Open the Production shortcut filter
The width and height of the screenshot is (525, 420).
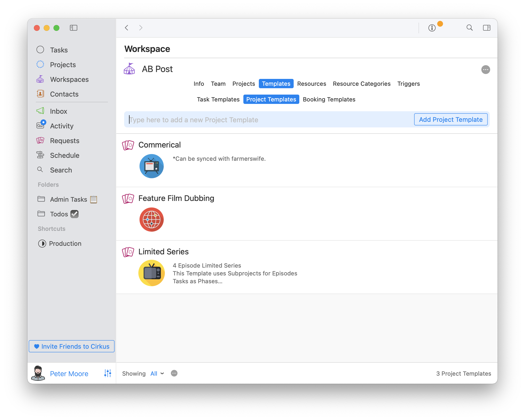pyautogui.click(x=65, y=244)
